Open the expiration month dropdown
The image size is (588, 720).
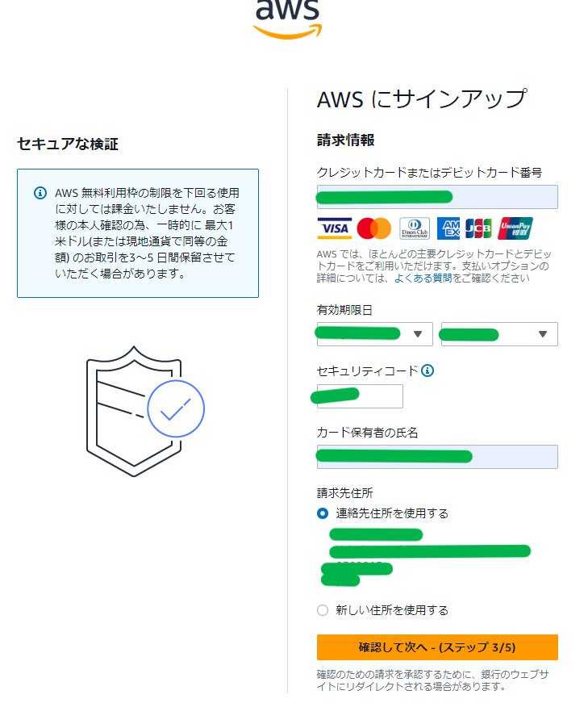pos(374,334)
